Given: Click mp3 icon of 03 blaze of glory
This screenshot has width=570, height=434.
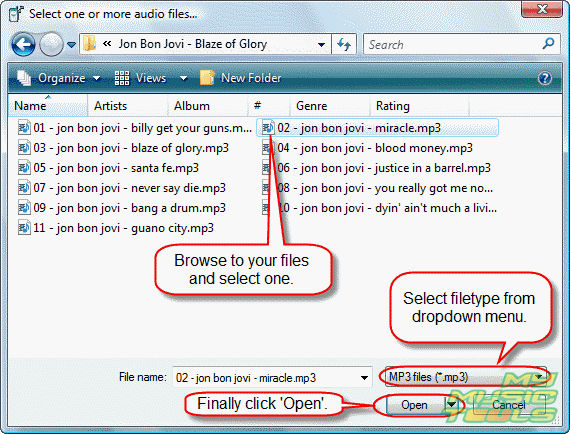Looking at the screenshot, I should (x=24, y=148).
